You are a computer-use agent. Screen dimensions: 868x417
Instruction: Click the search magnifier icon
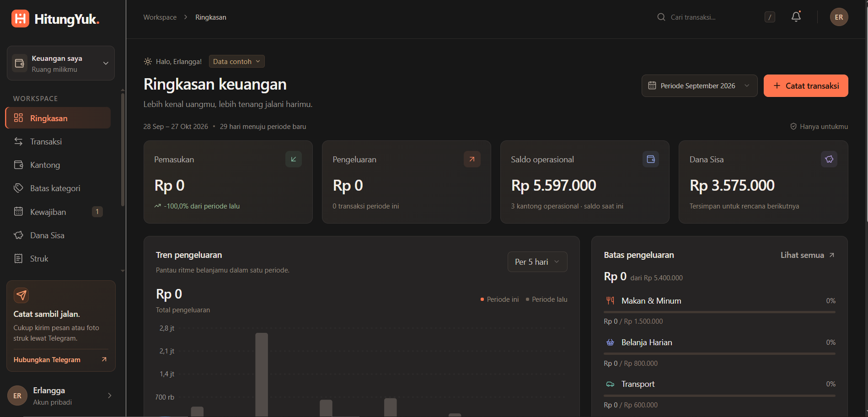[661, 17]
